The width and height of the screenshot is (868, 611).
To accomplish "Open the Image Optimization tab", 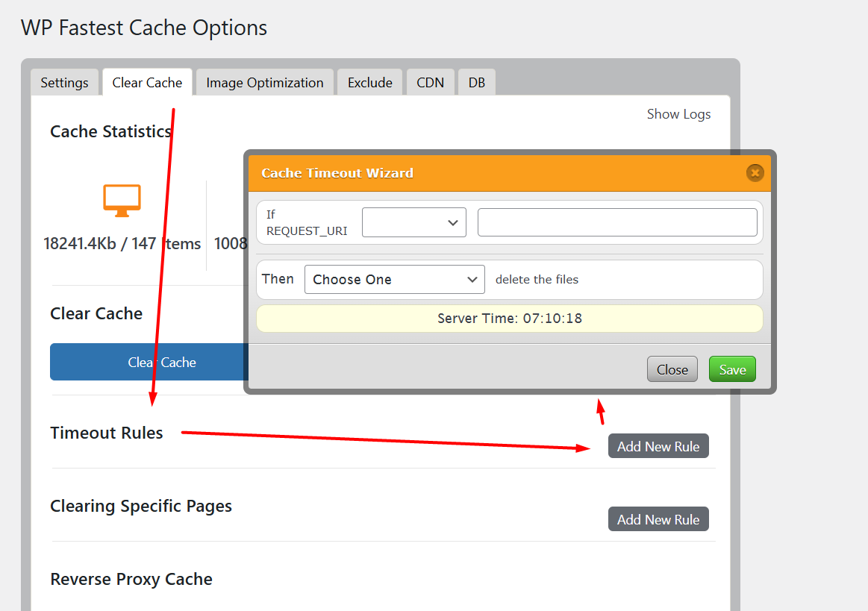I will 265,83.
